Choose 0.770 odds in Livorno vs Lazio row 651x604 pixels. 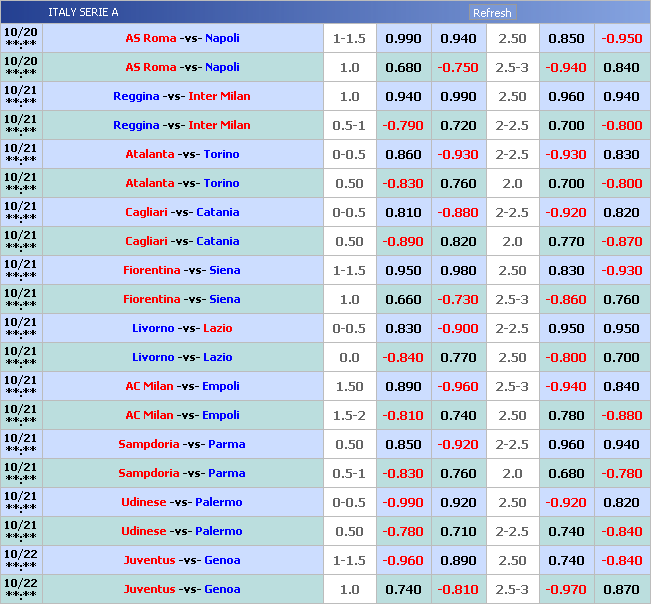point(458,357)
